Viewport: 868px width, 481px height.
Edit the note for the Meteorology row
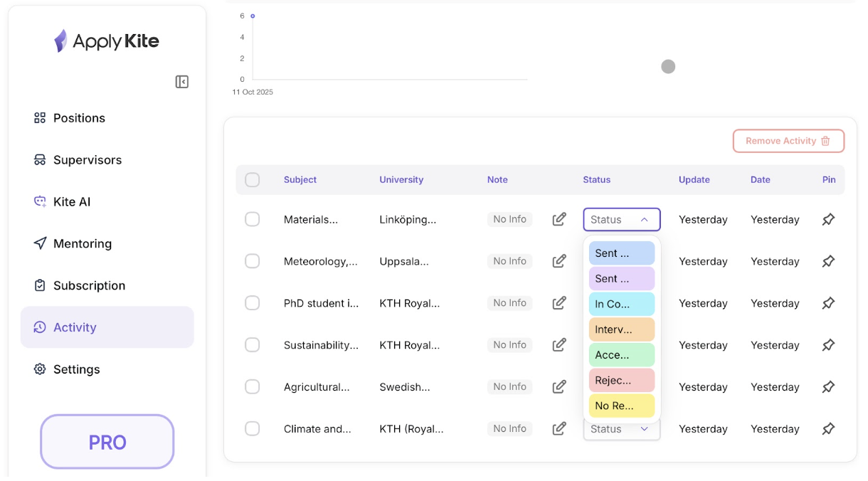click(x=559, y=261)
